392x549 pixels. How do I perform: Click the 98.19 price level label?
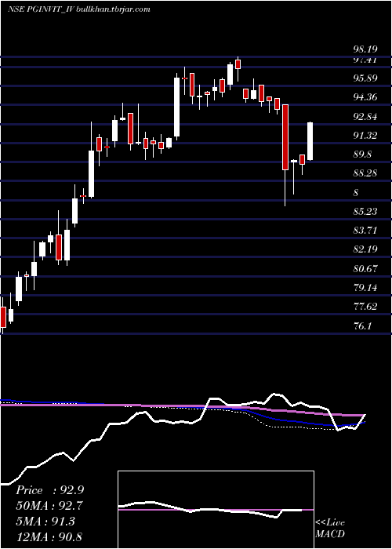[x=366, y=49]
